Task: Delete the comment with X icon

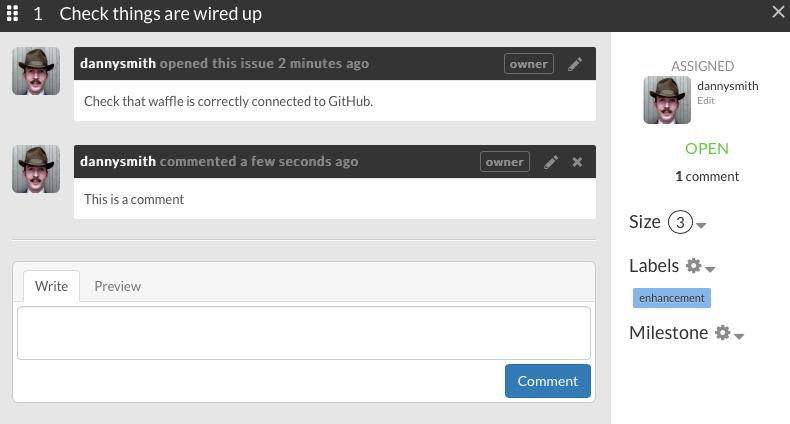Action: (577, 162)
